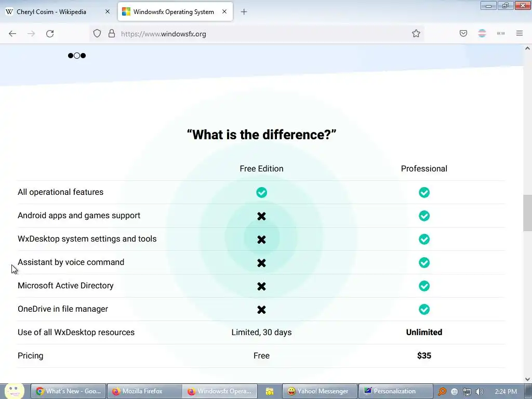Click Free Edition cross for Microsoft Active Directory
The height and width of the screenshot is (399, 532).
pos(262,286)
